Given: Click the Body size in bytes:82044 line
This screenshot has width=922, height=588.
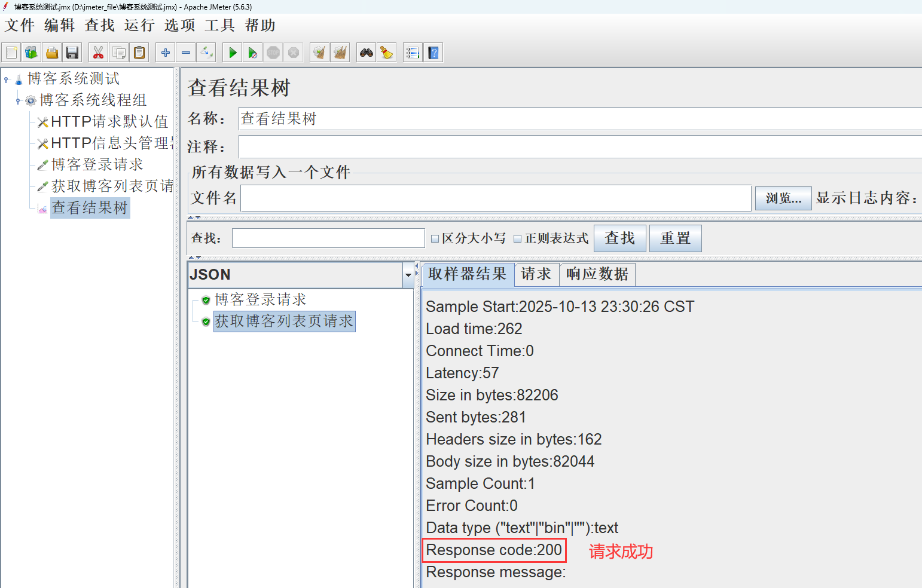Looking at the screenshot, I should point(510,462).
